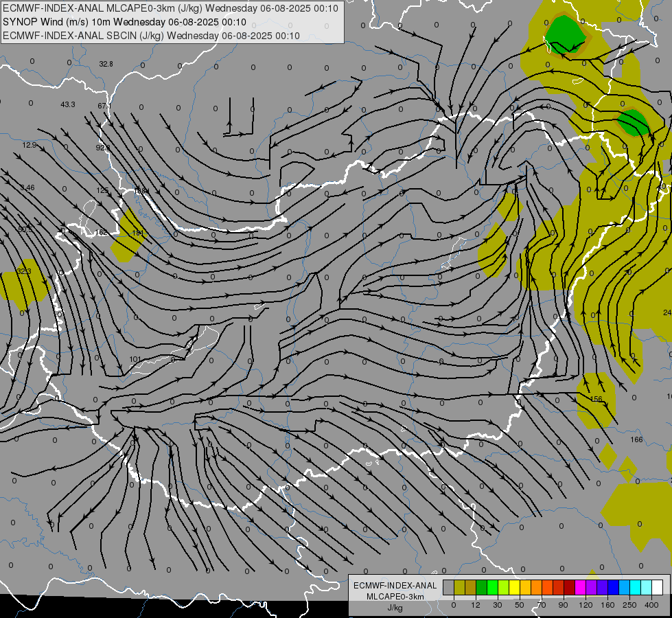
Task: Click the map value 32.3
Action: [24, 271]
